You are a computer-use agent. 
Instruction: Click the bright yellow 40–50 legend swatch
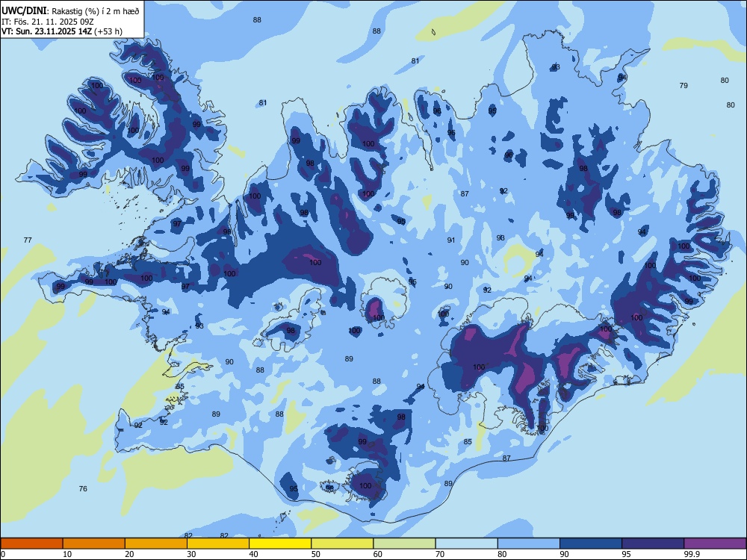(280, 544)
